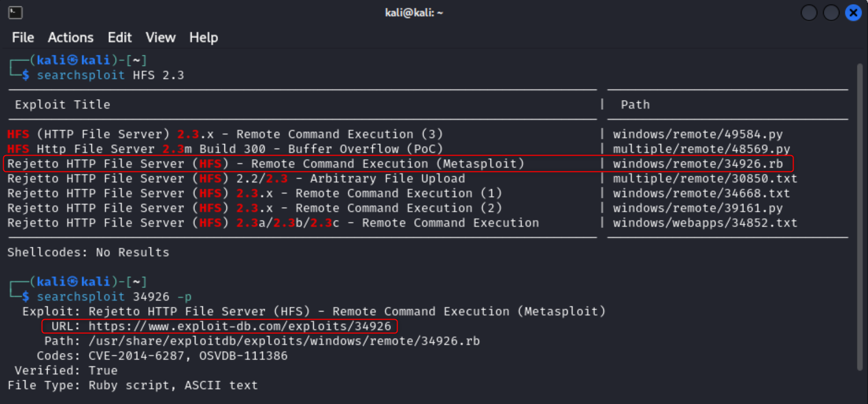The height and width of the screenshot is (404, 868).
Task: Click path windows/remote/39161.py
Action: coord(697,208)
